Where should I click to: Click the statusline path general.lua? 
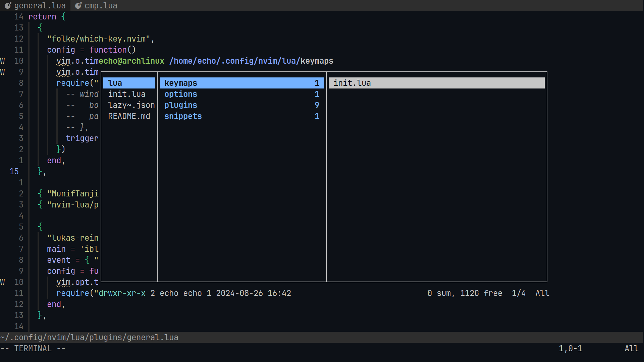89,338
